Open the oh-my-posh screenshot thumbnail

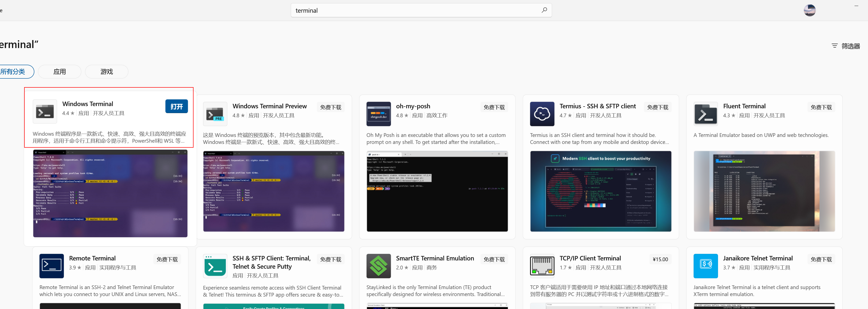coord(437,191)
